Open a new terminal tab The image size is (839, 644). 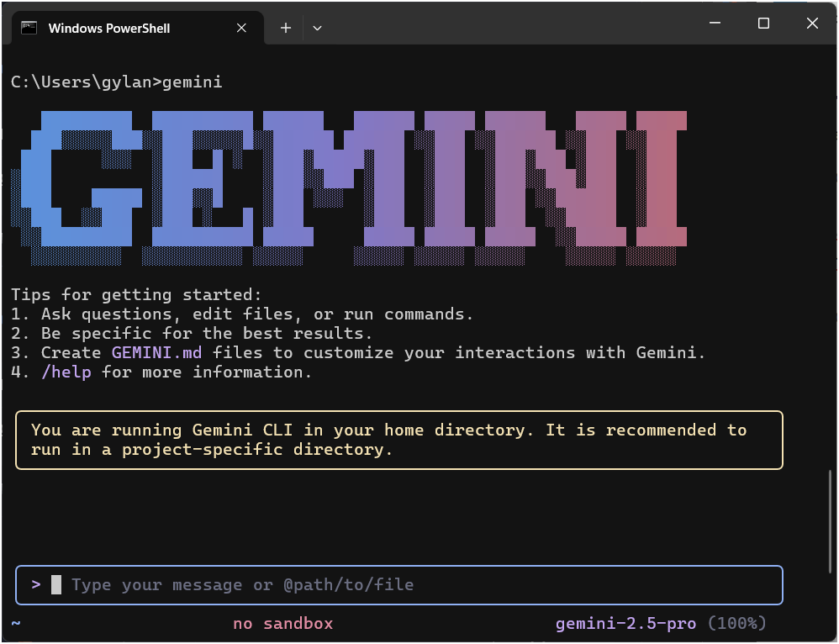286,28
